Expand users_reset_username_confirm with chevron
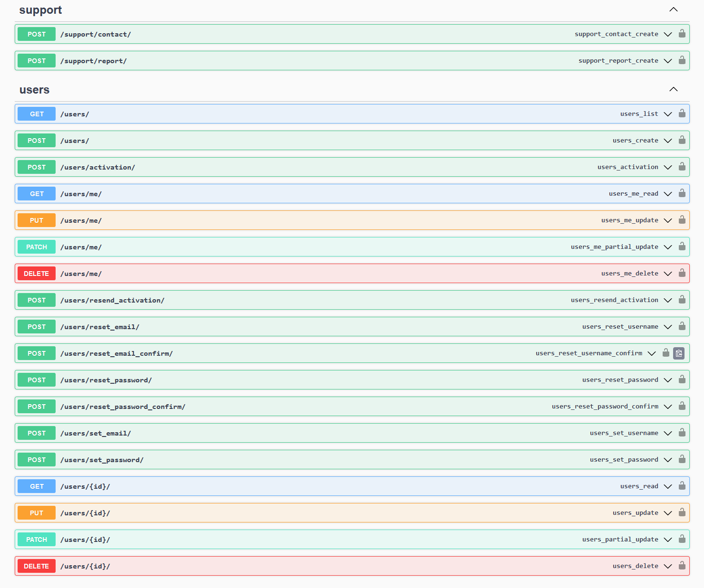 click(652, 353)
